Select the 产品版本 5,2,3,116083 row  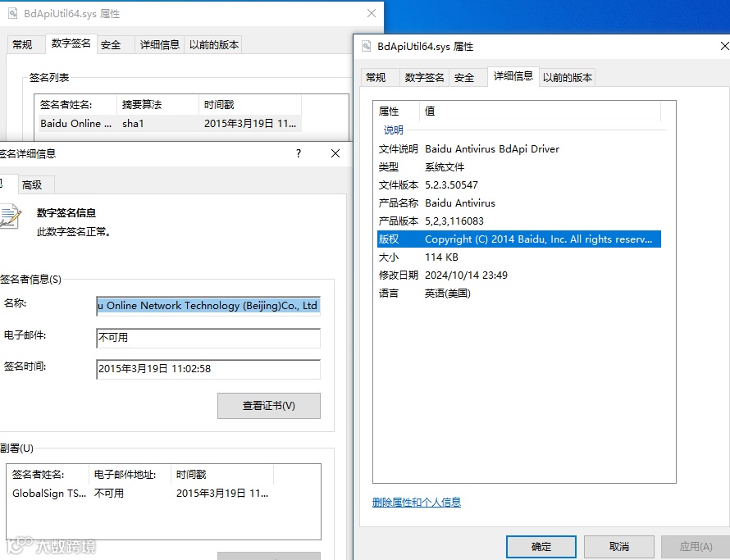point(519,221)
